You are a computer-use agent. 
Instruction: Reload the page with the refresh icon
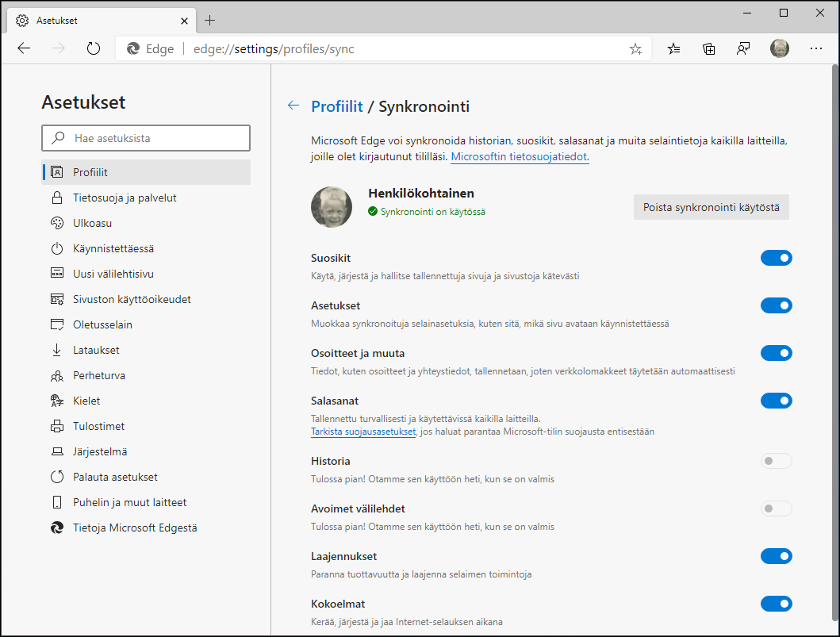(x=94, y=48)
